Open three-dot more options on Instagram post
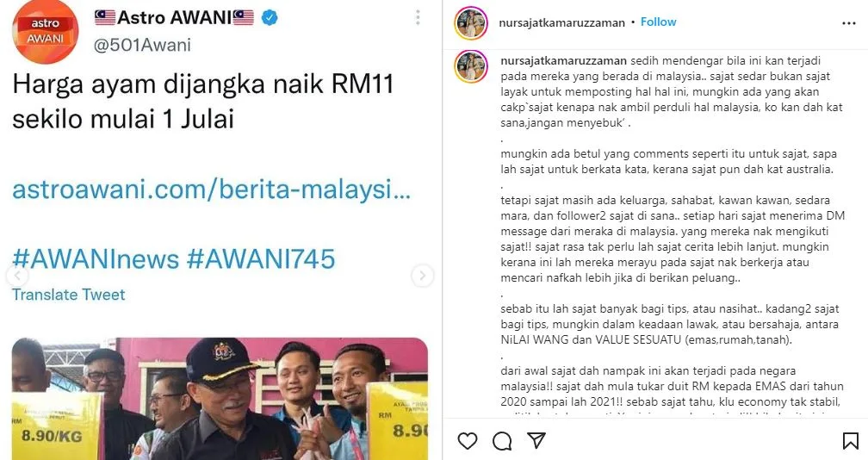Screen dimensions: 868x460 pos(849,23)
